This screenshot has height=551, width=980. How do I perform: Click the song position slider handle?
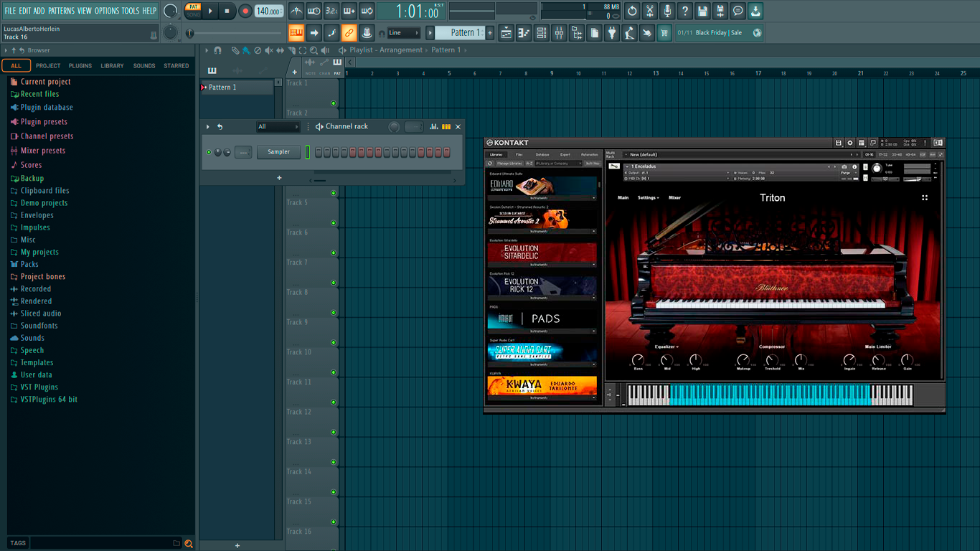coord(190,33)
